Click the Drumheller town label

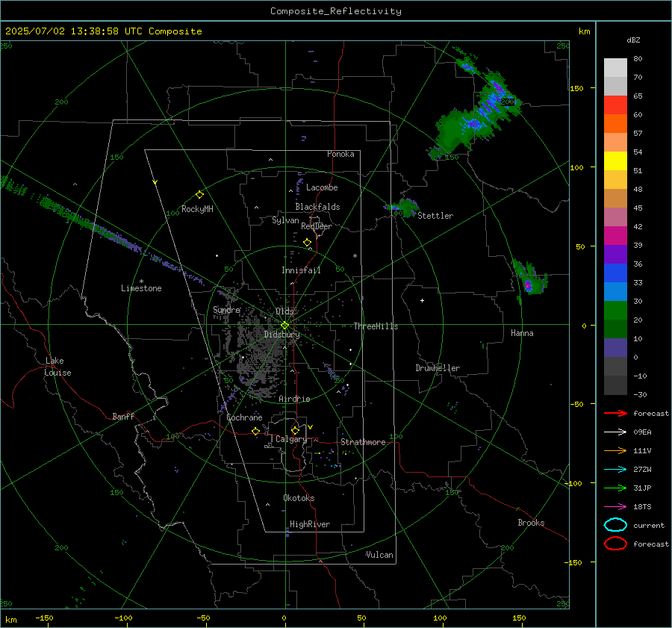click(438, 368)
